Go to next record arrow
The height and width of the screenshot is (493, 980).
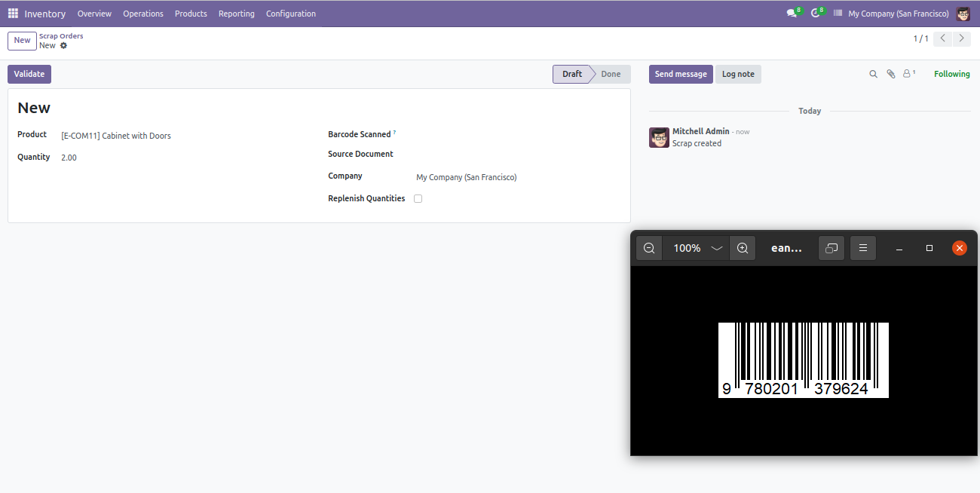click(x=961, y=38)
